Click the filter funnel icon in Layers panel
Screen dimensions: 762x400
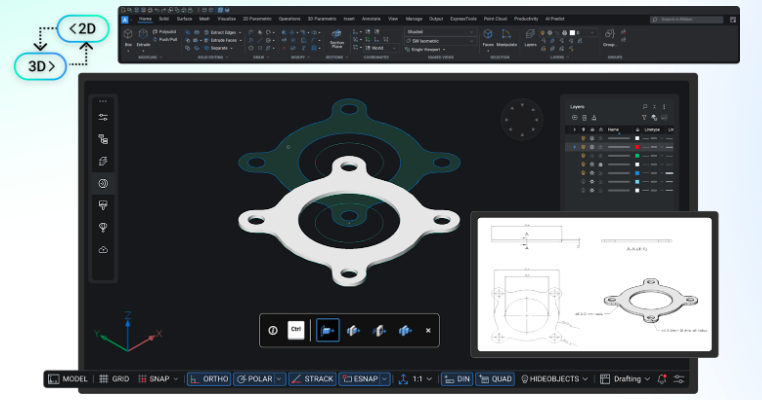coord(644,118)
